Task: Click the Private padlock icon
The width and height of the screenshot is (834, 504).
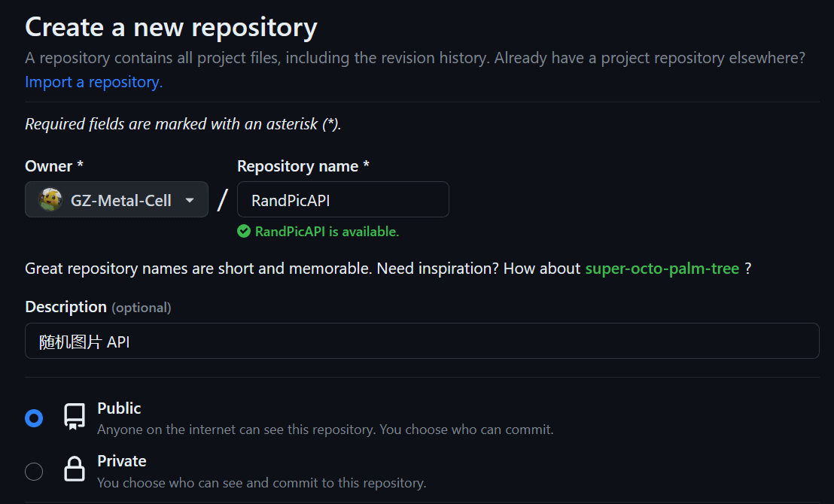Action: click(x=75, y=469)
